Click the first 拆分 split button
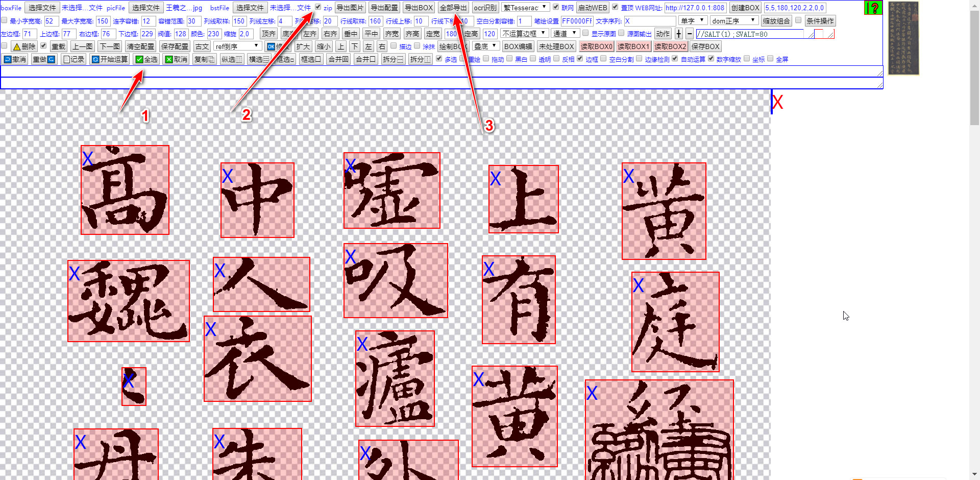 393,59
